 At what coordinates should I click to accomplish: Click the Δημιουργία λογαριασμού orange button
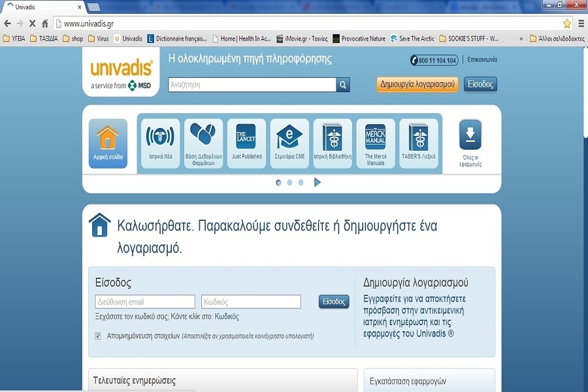pos(417,84)
